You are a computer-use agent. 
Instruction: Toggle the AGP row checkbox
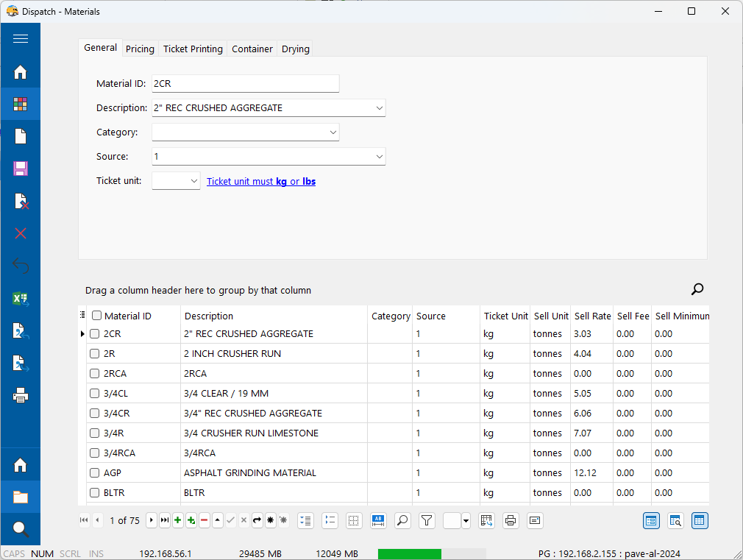[94, 473]
